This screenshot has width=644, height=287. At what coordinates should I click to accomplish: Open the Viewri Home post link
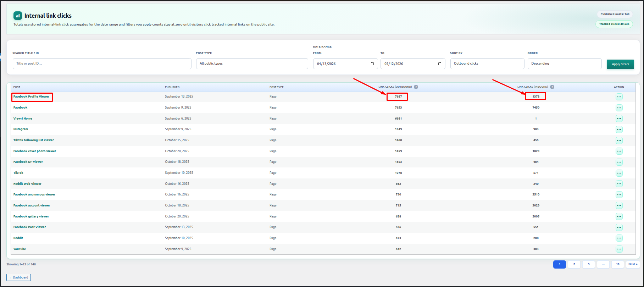coord(23,118)
